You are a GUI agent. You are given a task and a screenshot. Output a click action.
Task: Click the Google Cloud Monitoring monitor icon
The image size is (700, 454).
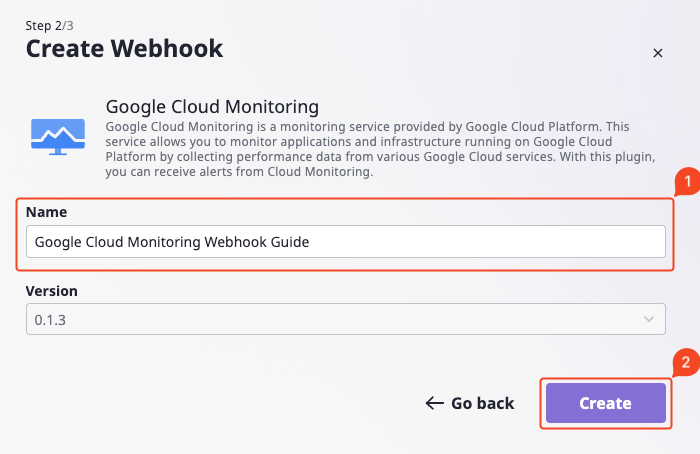[58, 137]
